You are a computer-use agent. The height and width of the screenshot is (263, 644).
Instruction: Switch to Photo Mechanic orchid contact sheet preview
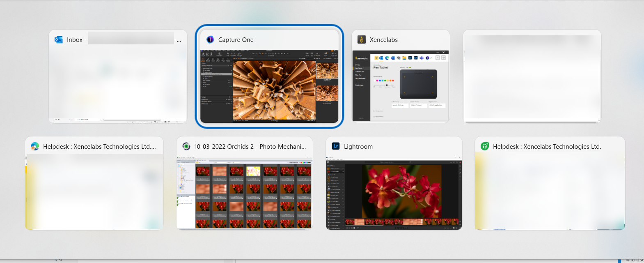click(x=245, y=192)
